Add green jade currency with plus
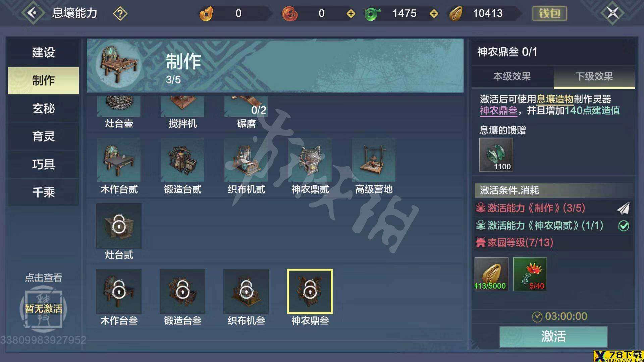Viewport: 644px width, 362px height. click(x=434, y=14)
